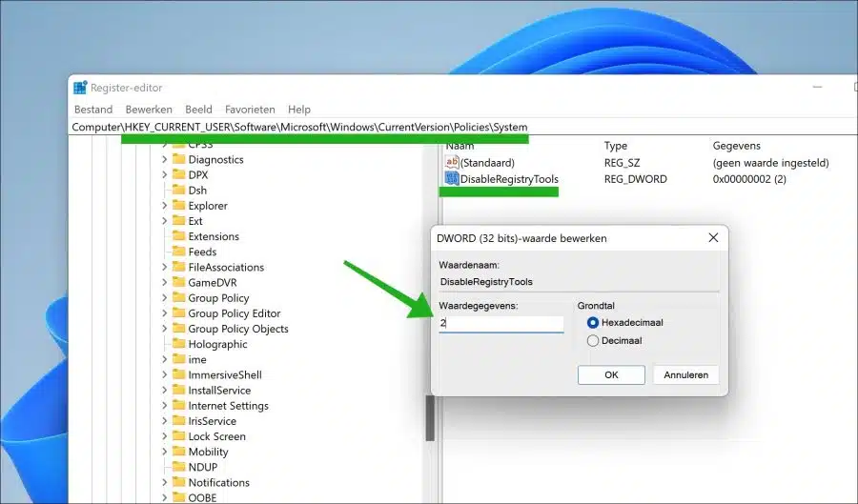Click the Naam column header
Viewport: 858px width, 504px height.
click(x=460, y=146)
